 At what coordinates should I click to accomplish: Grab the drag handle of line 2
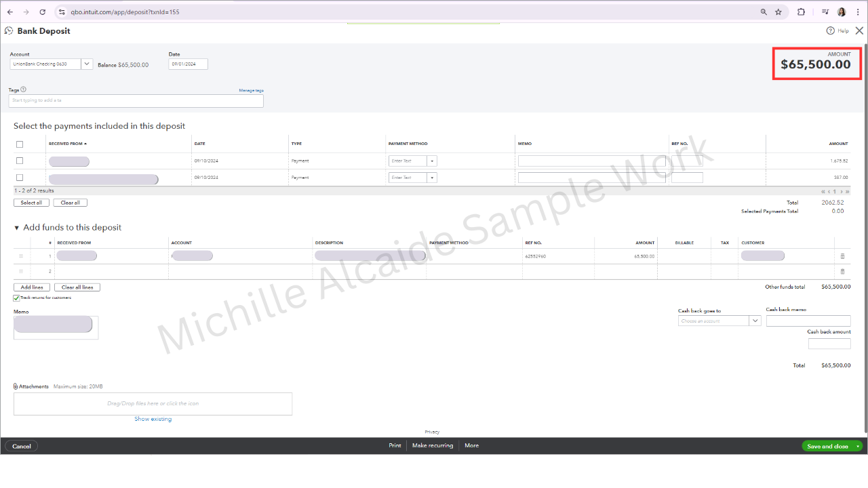point(20,272)
